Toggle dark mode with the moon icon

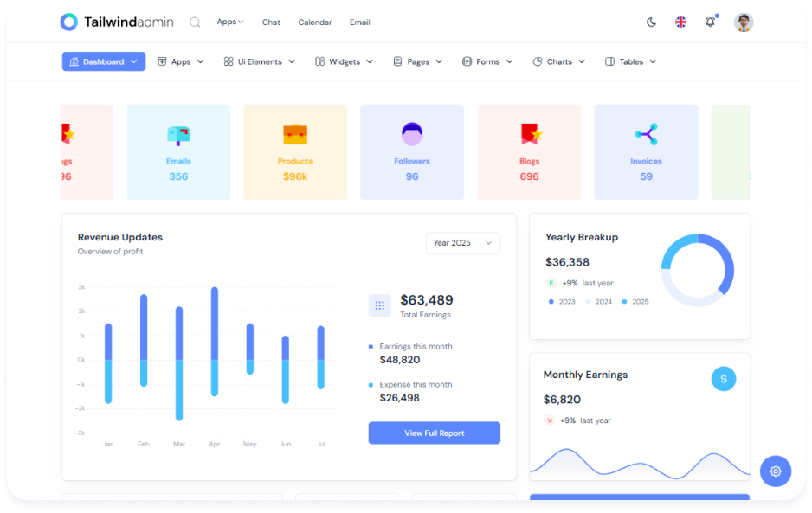pos(652,22)
